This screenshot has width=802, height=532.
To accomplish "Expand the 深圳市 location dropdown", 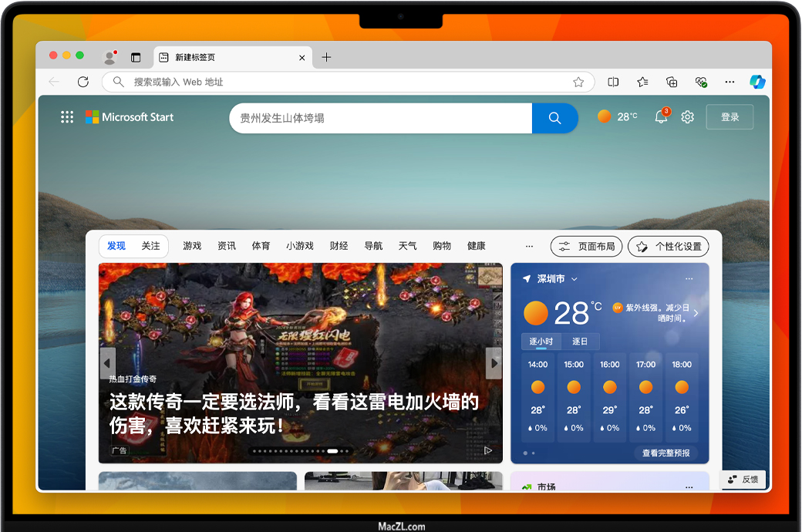I will pyautogui.click(x=575, y=279).
